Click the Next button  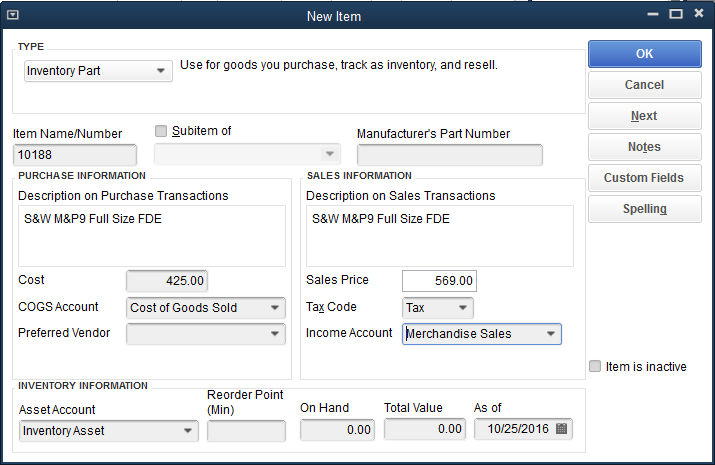[x=645, y=116]
